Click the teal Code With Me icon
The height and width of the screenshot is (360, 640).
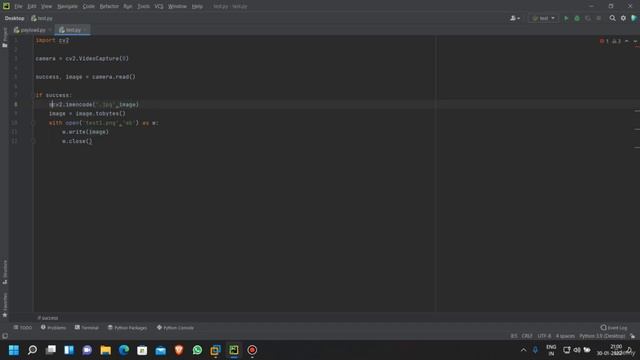[x=634, y=18]
